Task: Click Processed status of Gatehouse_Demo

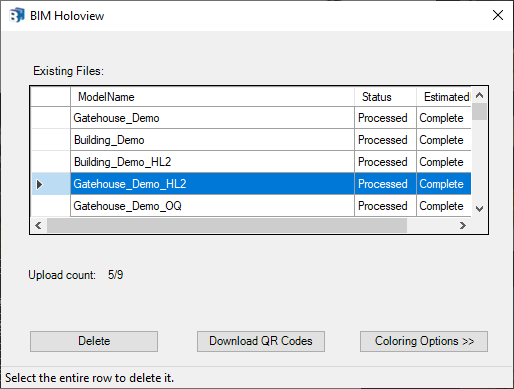Action: pos(385,118)
